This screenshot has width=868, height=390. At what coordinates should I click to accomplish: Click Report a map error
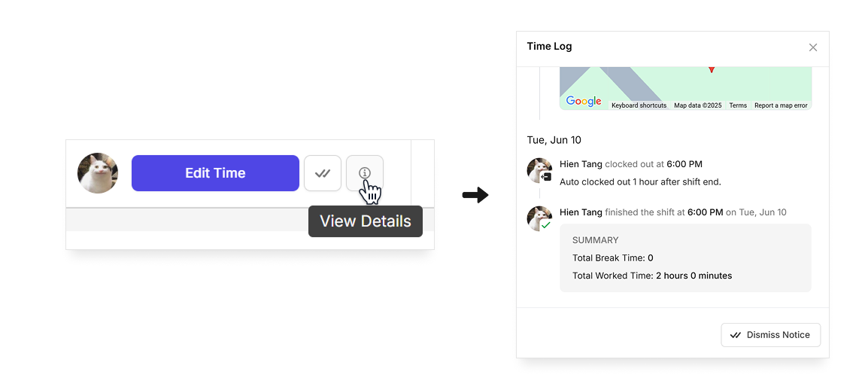click(x=781, y=105)
